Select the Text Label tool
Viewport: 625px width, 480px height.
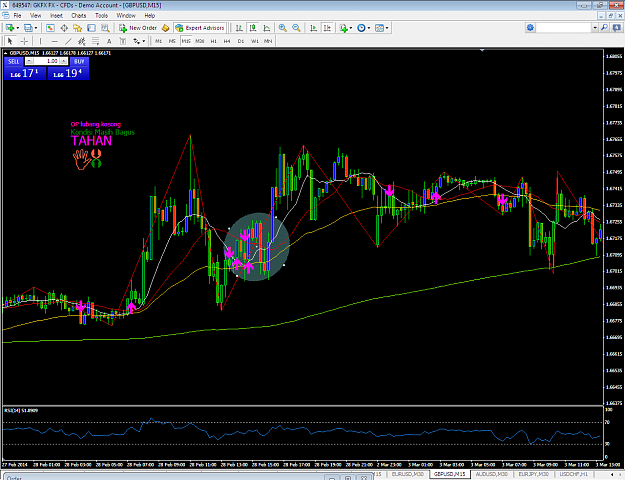point(123,41)
